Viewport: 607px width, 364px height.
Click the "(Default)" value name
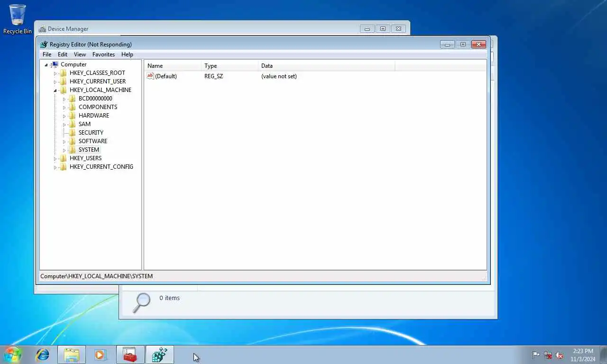166,76
